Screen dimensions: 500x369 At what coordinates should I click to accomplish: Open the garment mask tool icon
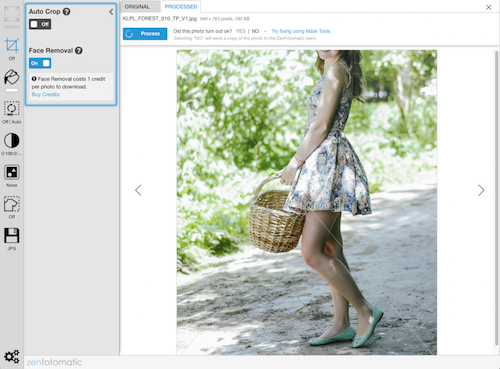[12, 204]
